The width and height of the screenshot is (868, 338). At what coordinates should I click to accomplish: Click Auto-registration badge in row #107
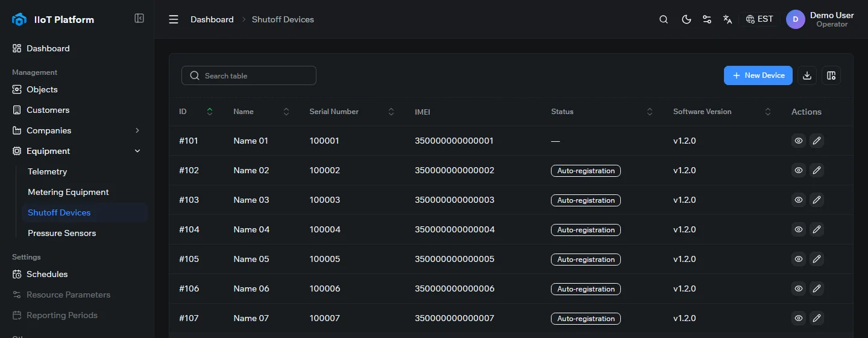pos(586,319)
